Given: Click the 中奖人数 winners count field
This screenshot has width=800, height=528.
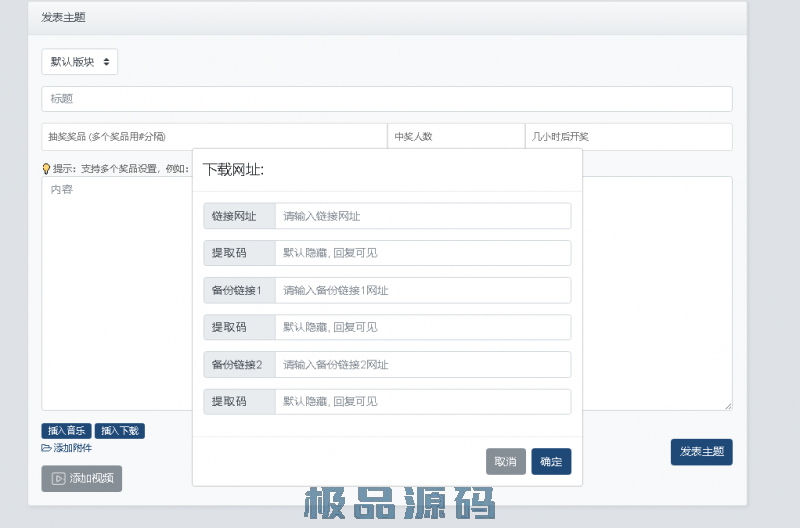Looking at the screenshot, I should (455, 137).
